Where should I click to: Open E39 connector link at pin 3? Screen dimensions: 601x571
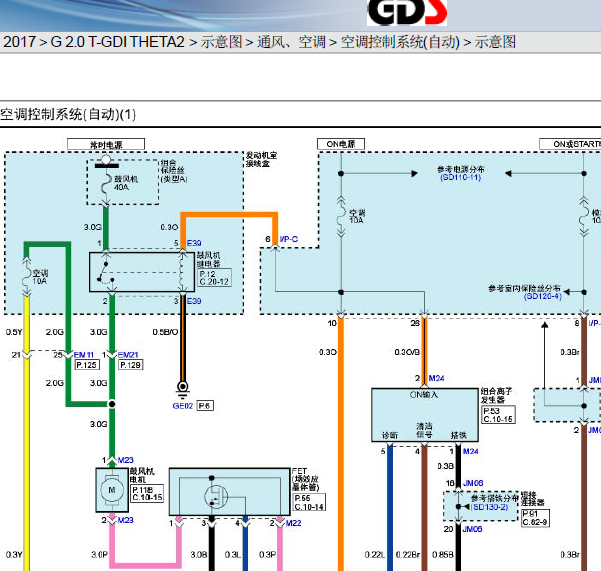[194, 301]
